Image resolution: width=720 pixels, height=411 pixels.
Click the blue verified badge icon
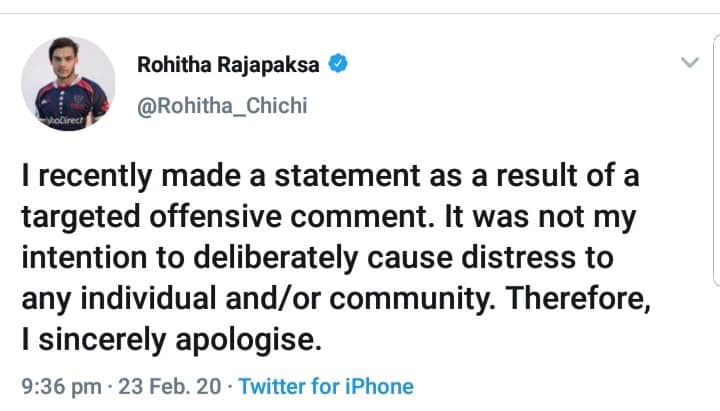(341, 64)
